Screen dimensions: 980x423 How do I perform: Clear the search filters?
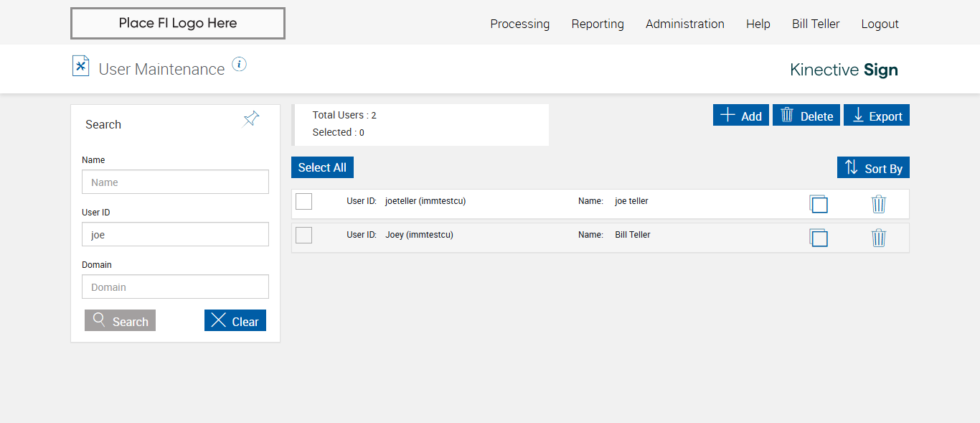pyautogui.click(x=235, y=321)
